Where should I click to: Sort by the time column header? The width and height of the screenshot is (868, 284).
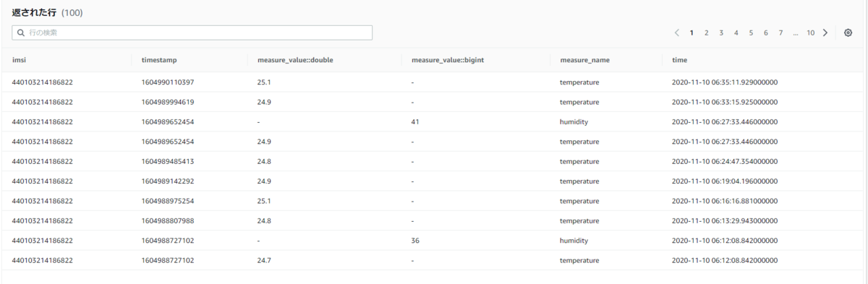tap(679, 60)
